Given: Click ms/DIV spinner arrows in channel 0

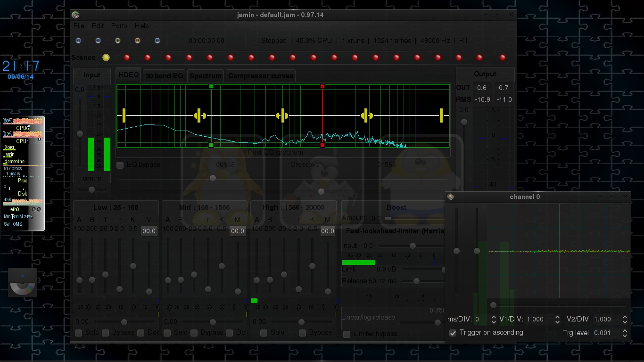Looking at the screenshot, I should coord(494,319).
